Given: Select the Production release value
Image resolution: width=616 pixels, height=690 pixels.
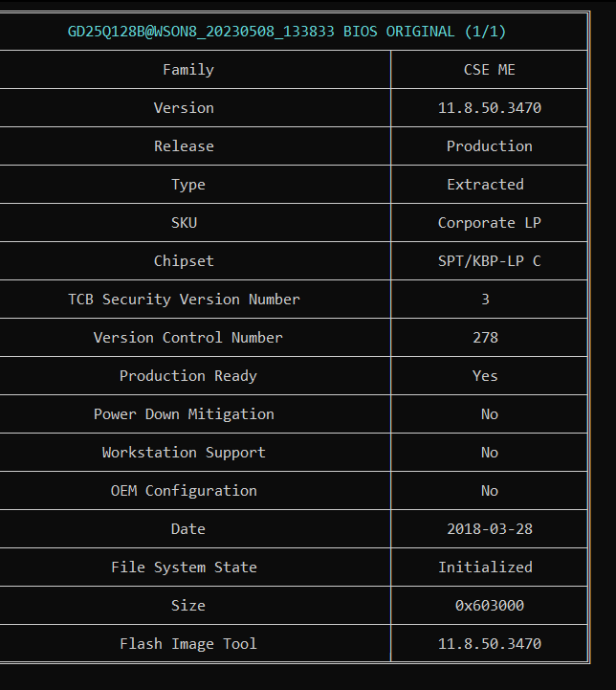Looking at the screenshot, I should click(489, 146).
